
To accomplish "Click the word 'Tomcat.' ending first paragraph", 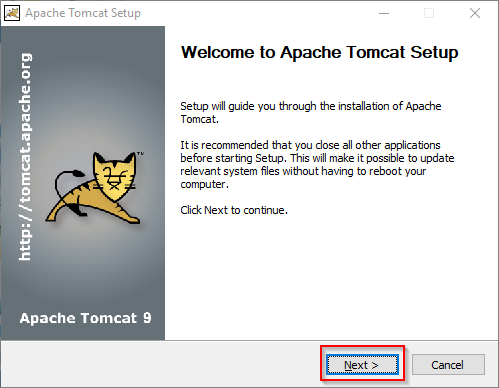I will coord(199,119).
